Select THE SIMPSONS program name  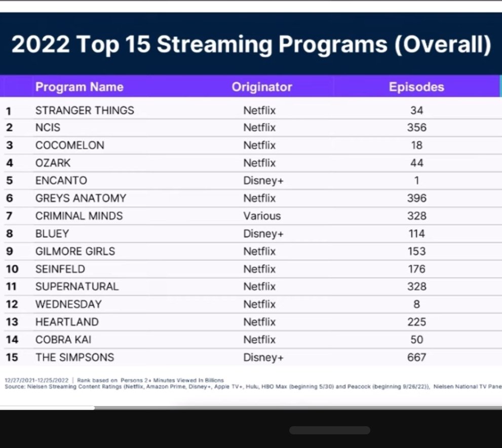[x=74, y=357]
